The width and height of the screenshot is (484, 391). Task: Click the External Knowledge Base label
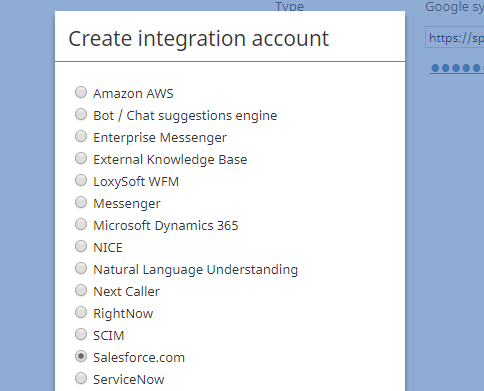click(x=170, y=160)
